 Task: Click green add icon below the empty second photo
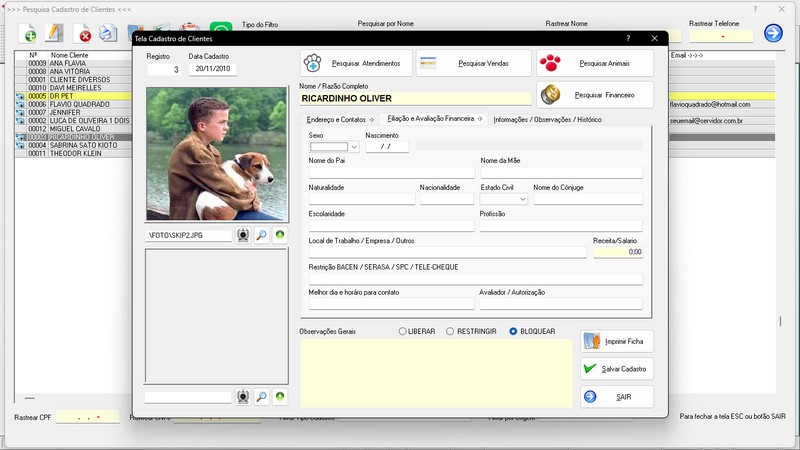coord(280,396)
